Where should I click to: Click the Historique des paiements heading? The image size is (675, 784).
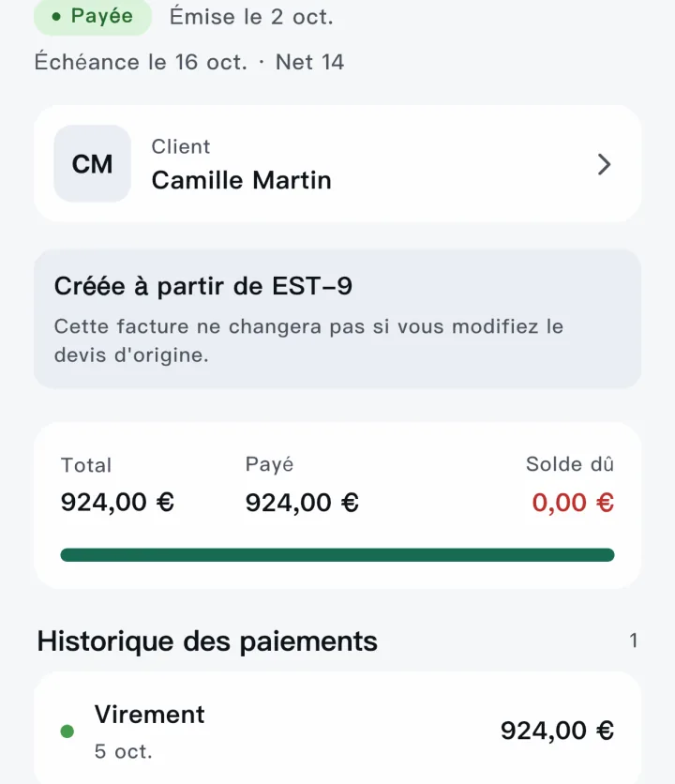pos(207,641)
